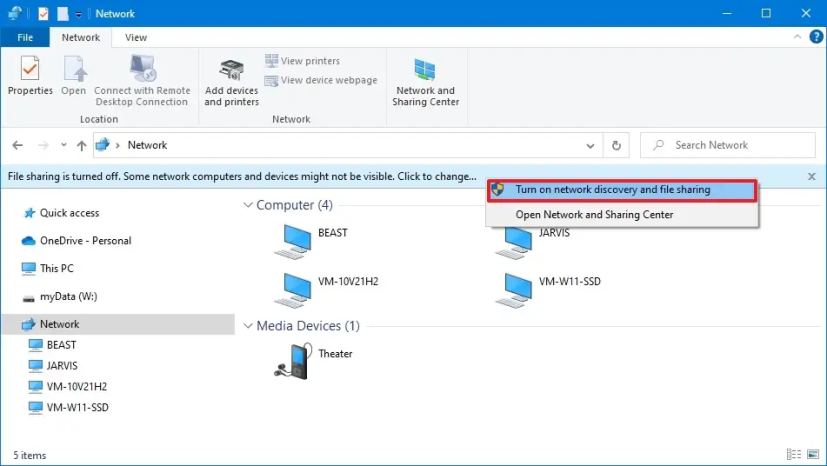Select the VM-10V21H2 computer icon
The height and width of the screenshot is (466, 827).
point(293,290)
